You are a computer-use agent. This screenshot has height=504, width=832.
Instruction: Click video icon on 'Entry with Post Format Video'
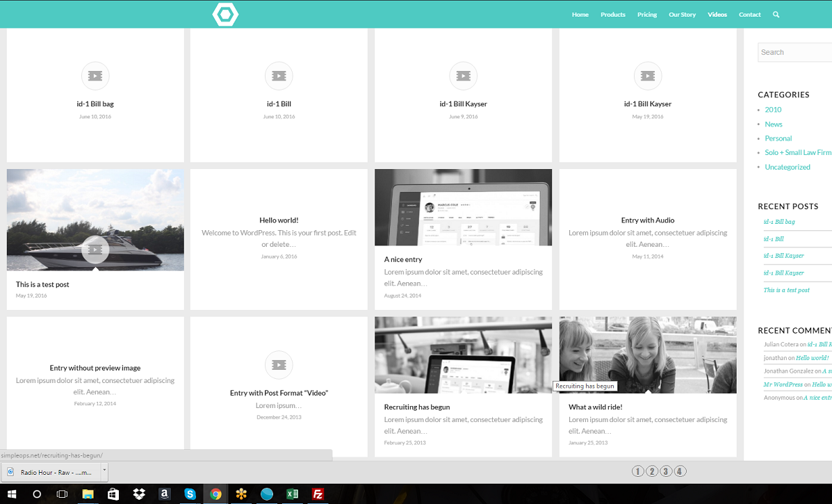coord(279,365)
